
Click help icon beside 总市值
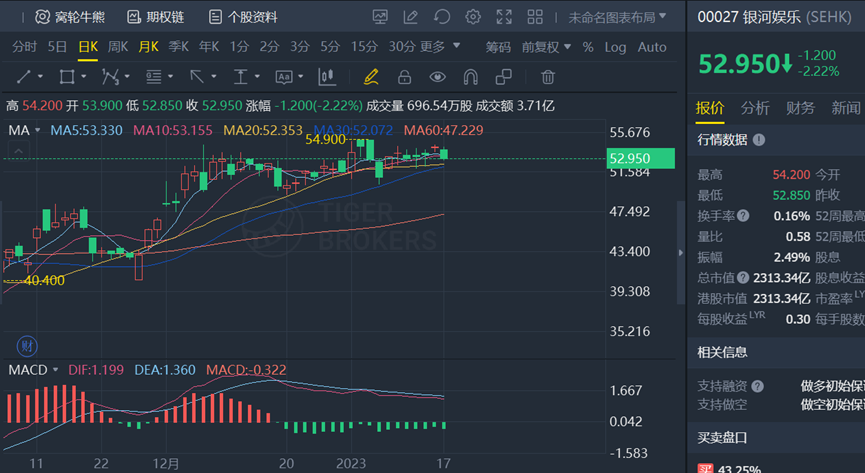point(743,278)
